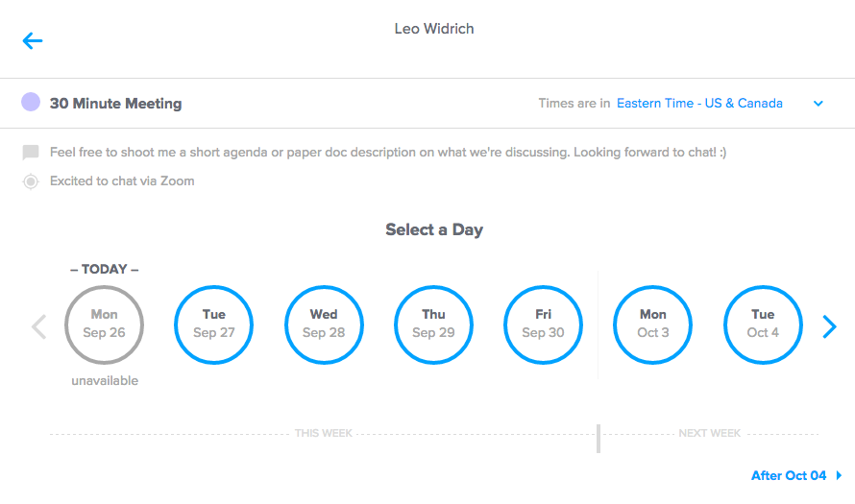The image size is (855, 504).
Task: Go to previous days with left chevron
Action: (38, 327)
